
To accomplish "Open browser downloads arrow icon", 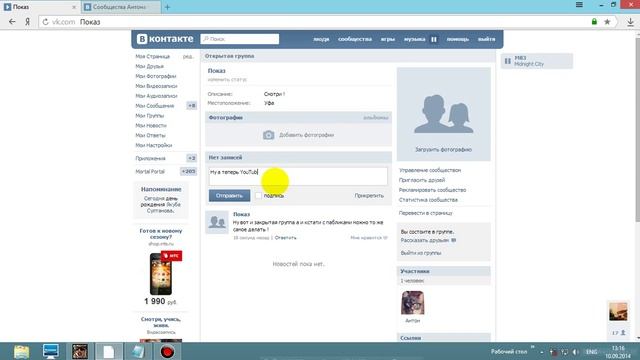I will click(x=630, y=22).
